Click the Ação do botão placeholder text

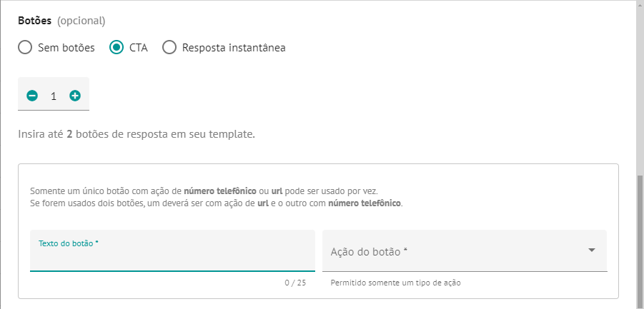coord(369,252)
